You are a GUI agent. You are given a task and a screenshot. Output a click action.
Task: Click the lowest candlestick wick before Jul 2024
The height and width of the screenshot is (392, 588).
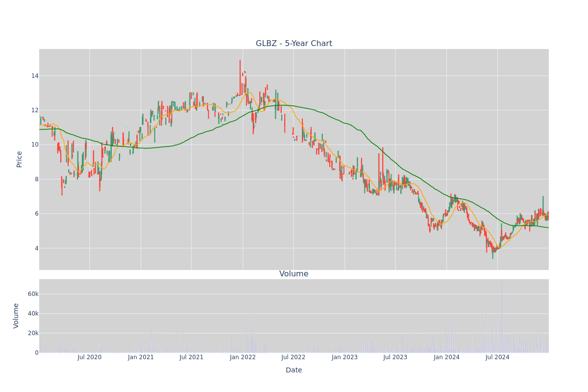493,252
